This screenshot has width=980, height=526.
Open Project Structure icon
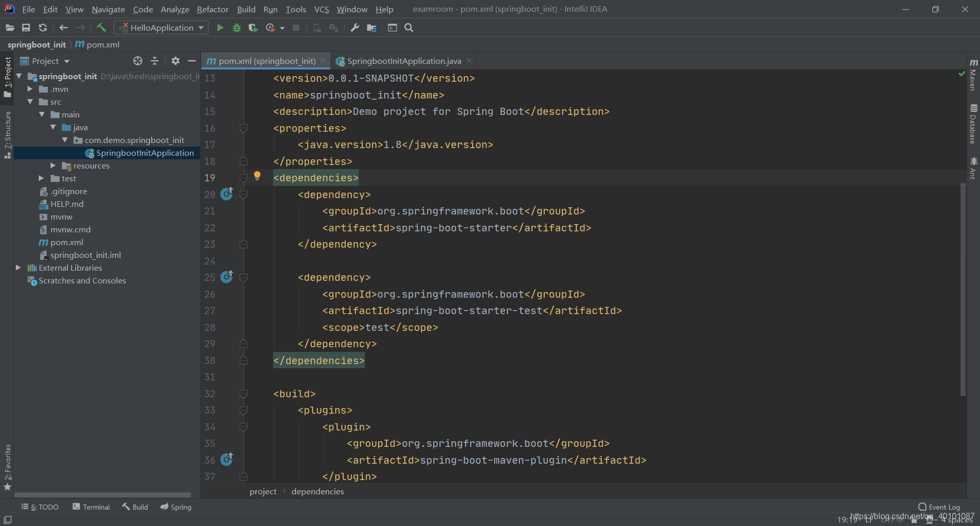372,28
